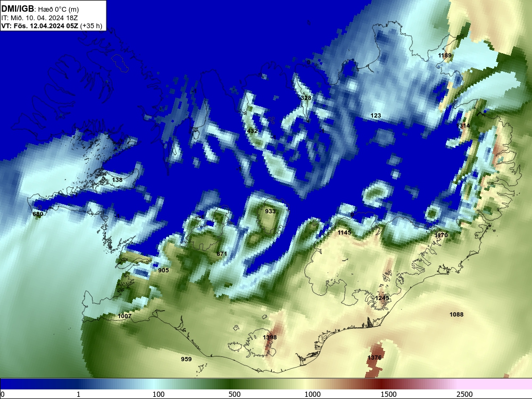Select the 1007 height label
This screenshot has height=399, width=532.
click(124, 316)
